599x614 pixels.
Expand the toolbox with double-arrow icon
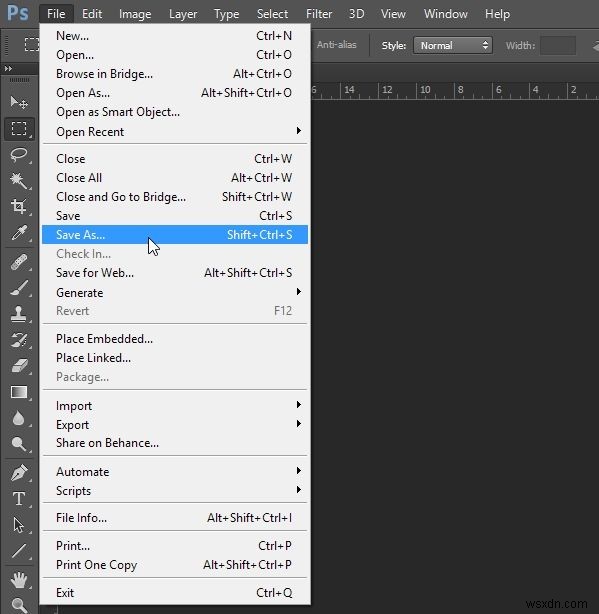click(x=8, y=69)
